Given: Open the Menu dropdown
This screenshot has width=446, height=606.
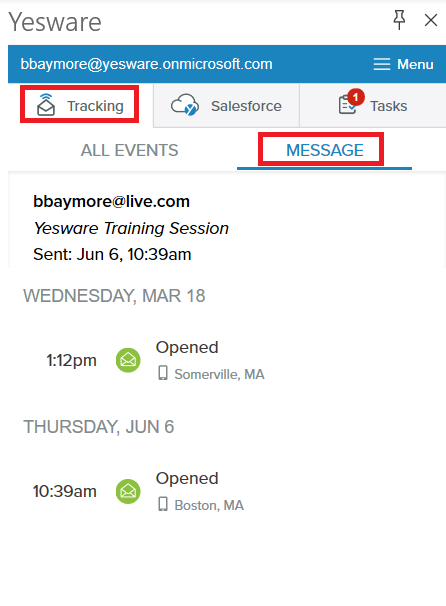Looking at the screenshot, I should click(403, 64).
